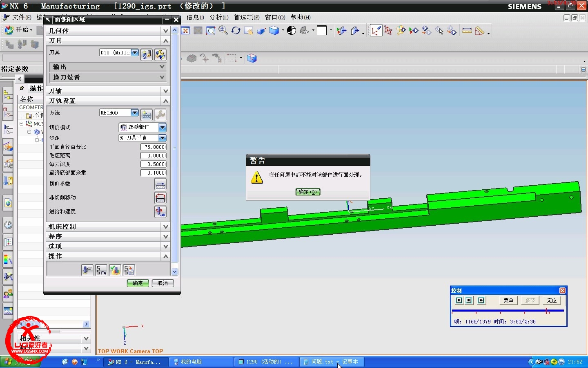Click the blue cube view icon on second toolbar row
Viewport: 588px width, 368px height.
point(252,58)
